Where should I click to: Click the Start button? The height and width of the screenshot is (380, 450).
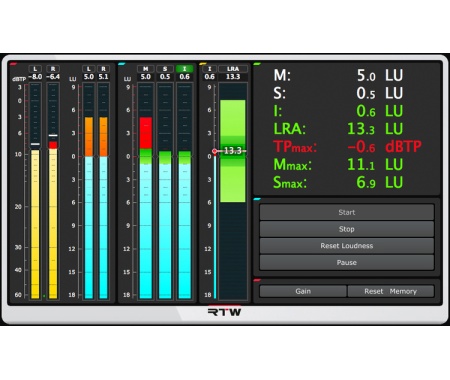pos(347,212)
